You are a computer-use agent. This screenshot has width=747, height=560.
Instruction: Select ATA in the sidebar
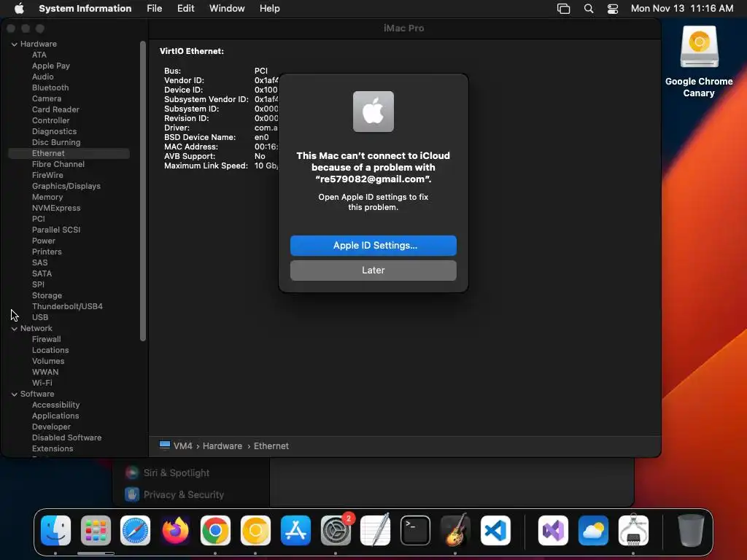click(x=39, y=55)
